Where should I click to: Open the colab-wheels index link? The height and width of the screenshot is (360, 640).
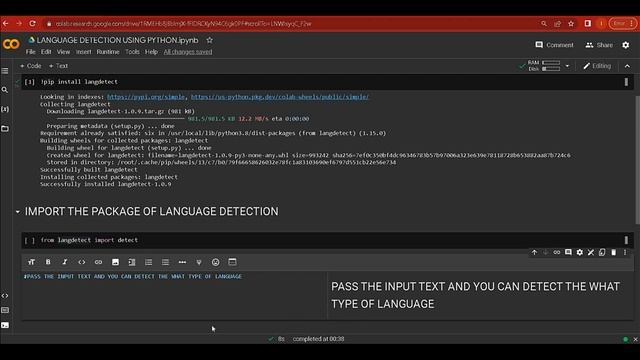pos(280,97)
